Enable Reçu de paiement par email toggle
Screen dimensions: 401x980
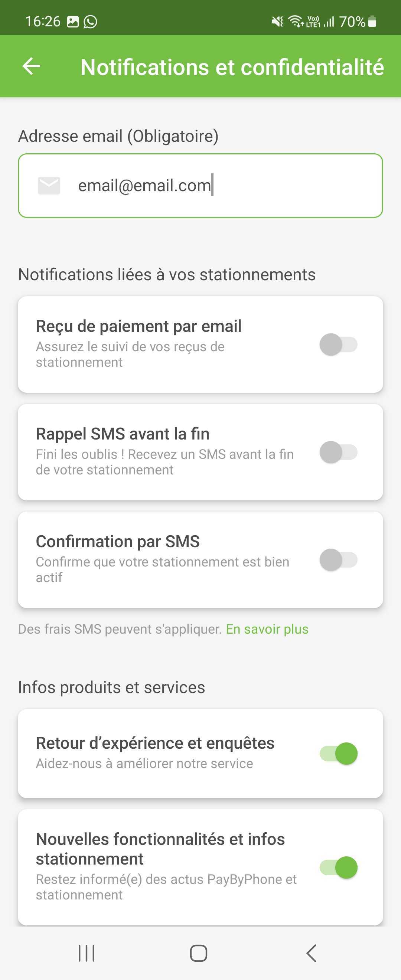coord(339,345)
